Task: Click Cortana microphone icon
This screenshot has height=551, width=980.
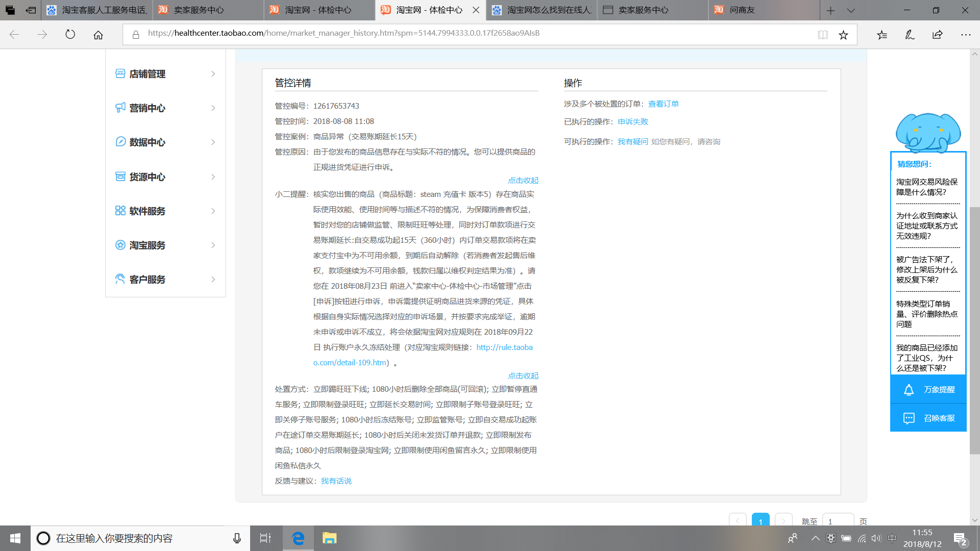Action: [237, 538]
